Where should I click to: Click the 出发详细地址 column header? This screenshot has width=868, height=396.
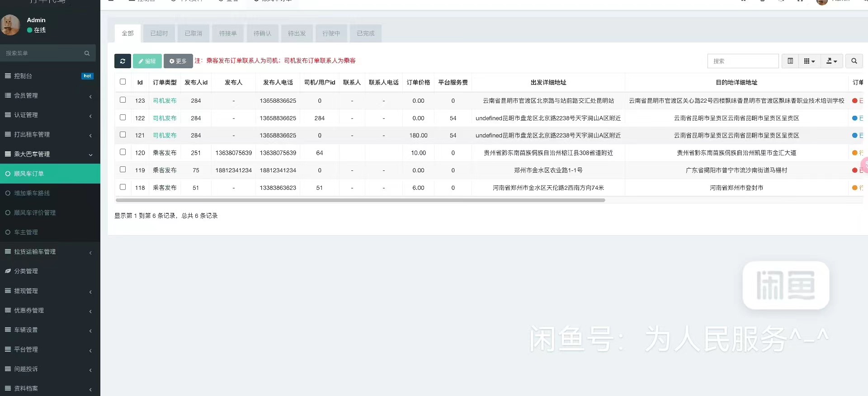coord(548,82)
